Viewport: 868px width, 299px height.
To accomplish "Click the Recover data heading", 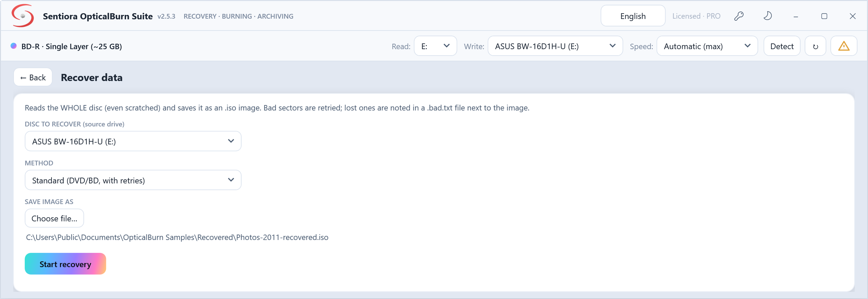I will point(91,78).
